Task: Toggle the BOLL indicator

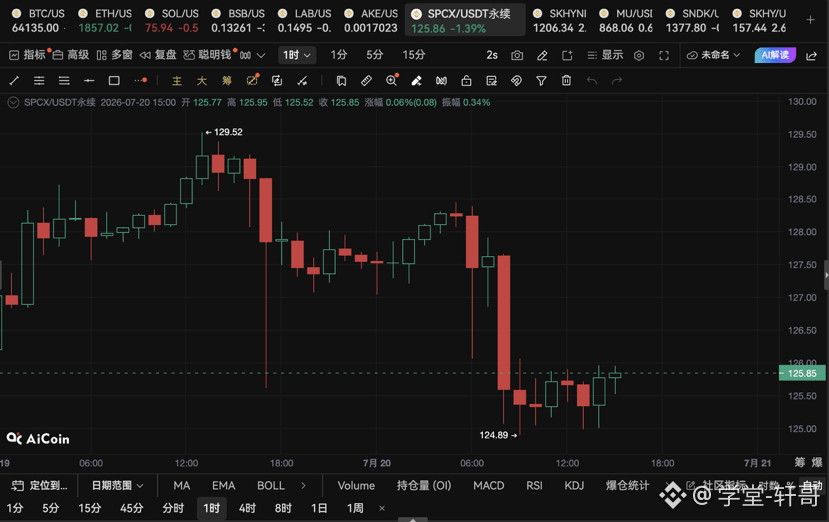Action: tap(271, 486)
